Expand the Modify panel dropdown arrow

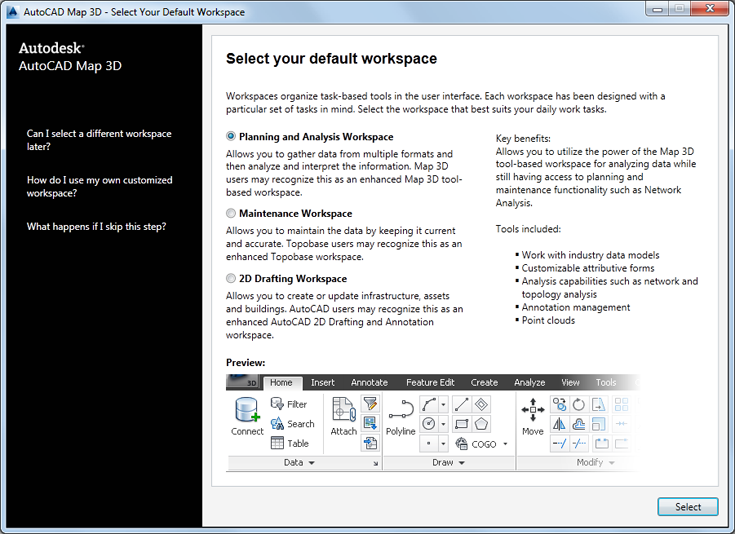612,463
